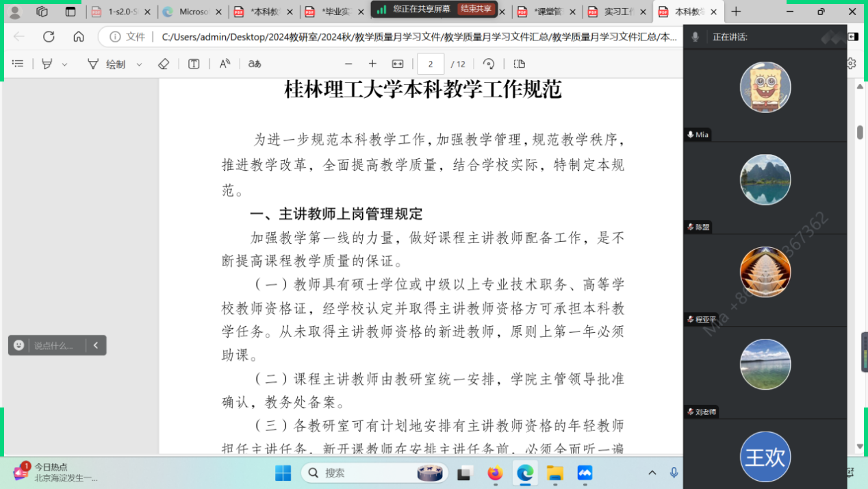Image resolution: width=868 pixels, height=489 pixels.
Task: Collapse the floating chat bar with arrow
Action: point(96,345)
